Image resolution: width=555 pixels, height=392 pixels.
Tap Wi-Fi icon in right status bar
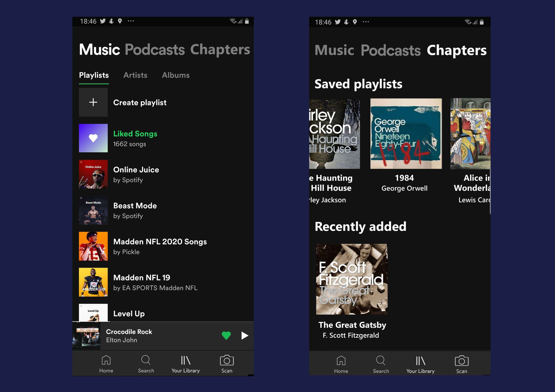pyautogui.click(x=468, y=22)
